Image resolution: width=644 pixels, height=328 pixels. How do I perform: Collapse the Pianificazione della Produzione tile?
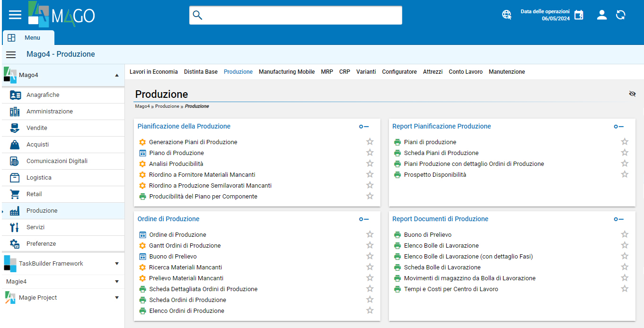click(364, 127)
